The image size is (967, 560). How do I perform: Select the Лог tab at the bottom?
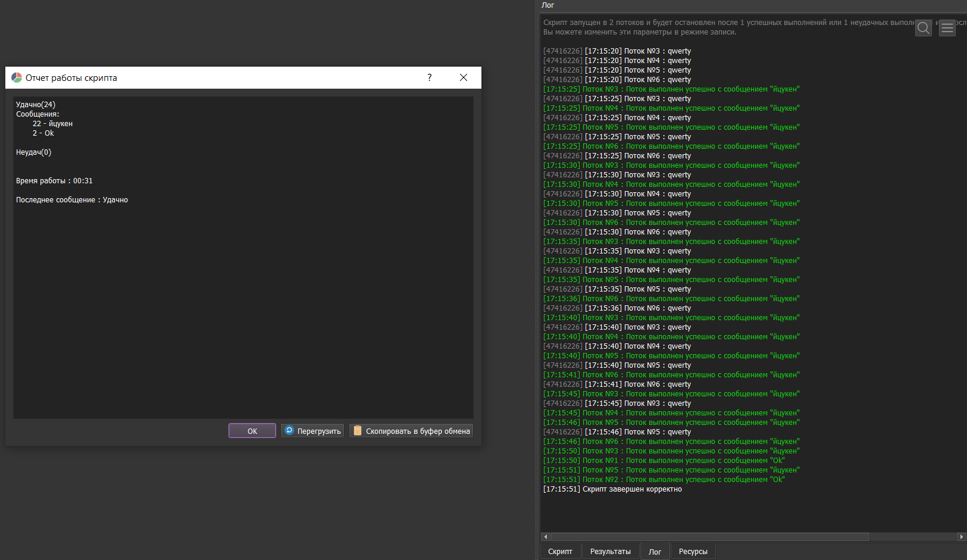(655, 552)
